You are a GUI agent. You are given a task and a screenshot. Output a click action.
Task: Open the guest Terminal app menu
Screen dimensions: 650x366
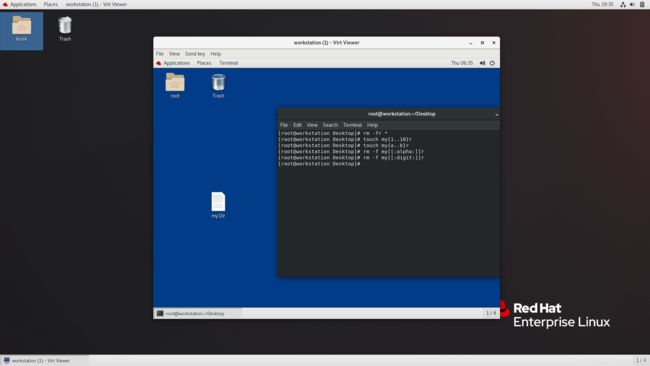pyautogui.click(x=228, y=63)
